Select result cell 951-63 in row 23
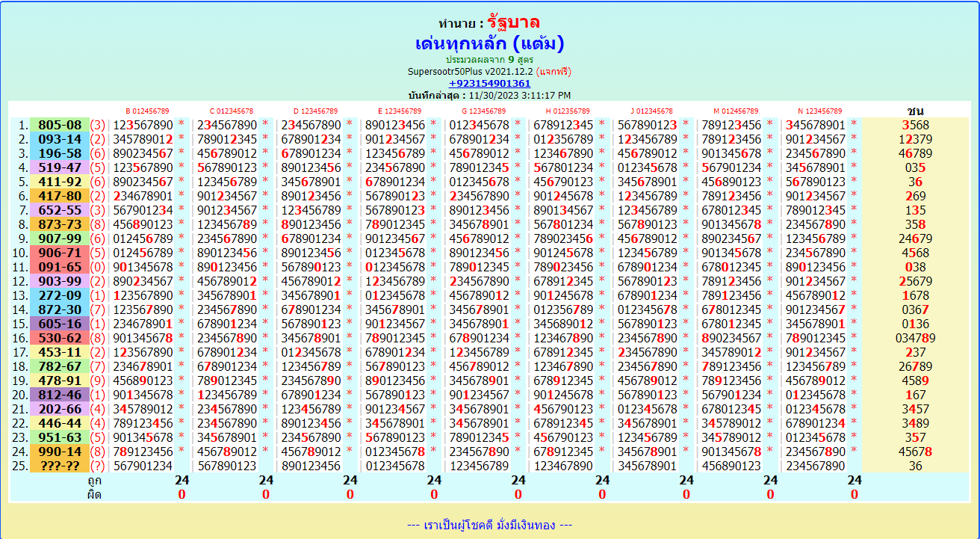 click(60, 437)
